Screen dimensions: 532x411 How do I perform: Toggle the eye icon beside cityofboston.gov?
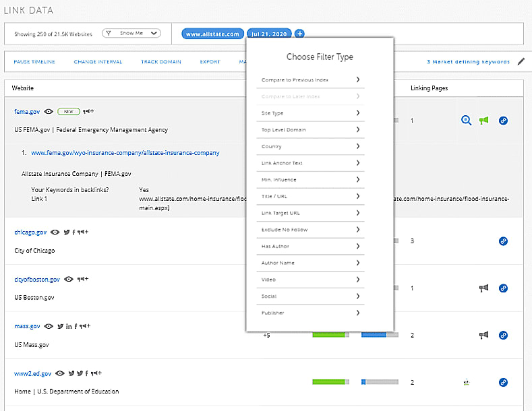(x=69, y=279)
